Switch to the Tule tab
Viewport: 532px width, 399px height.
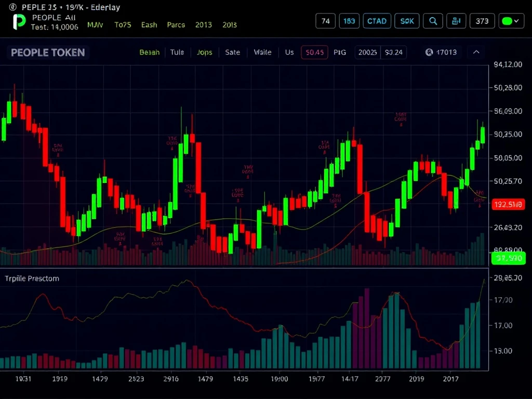(x=177, y=52)
